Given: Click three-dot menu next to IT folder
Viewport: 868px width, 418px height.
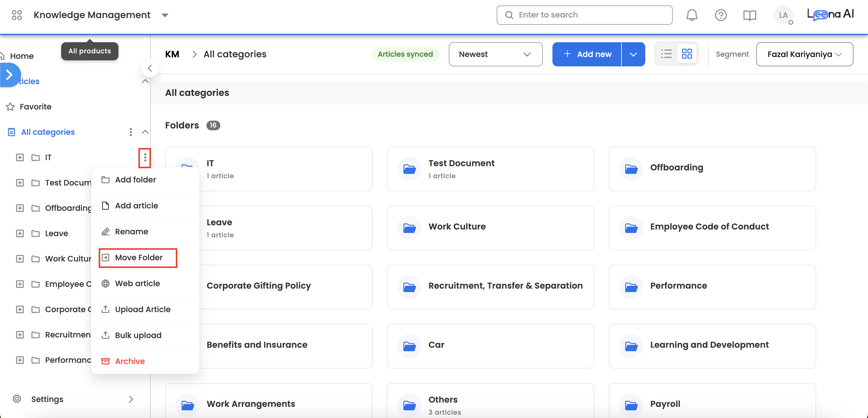Looking at the screenshot, I should (x=145, y=157).
